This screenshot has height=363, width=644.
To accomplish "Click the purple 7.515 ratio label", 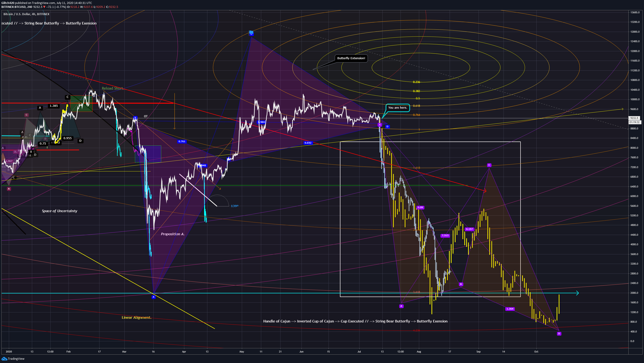I will click(445, 235).
